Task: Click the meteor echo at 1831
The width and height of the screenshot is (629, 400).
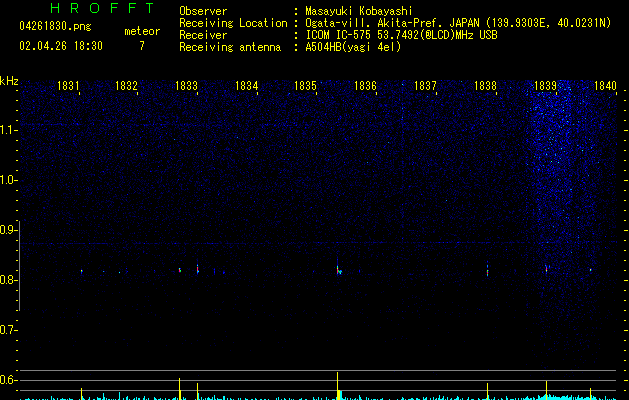Action: coord(81,272)
